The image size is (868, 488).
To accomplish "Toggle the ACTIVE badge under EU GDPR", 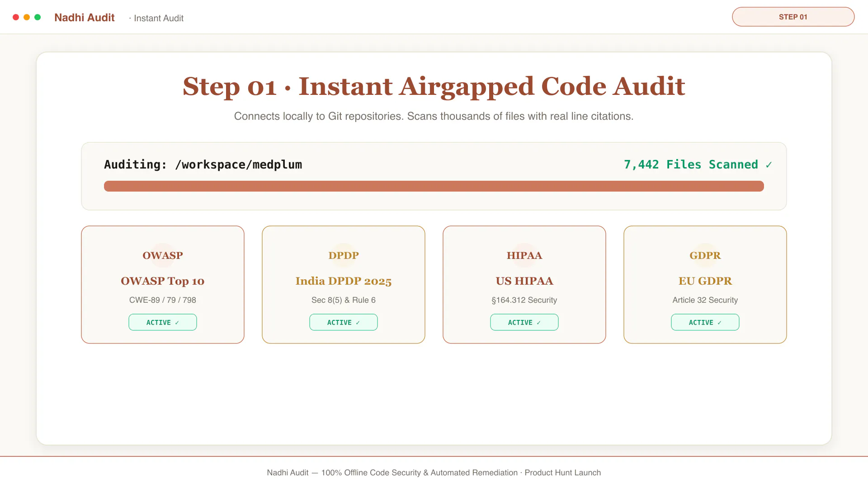I will [x=705, y=322].
